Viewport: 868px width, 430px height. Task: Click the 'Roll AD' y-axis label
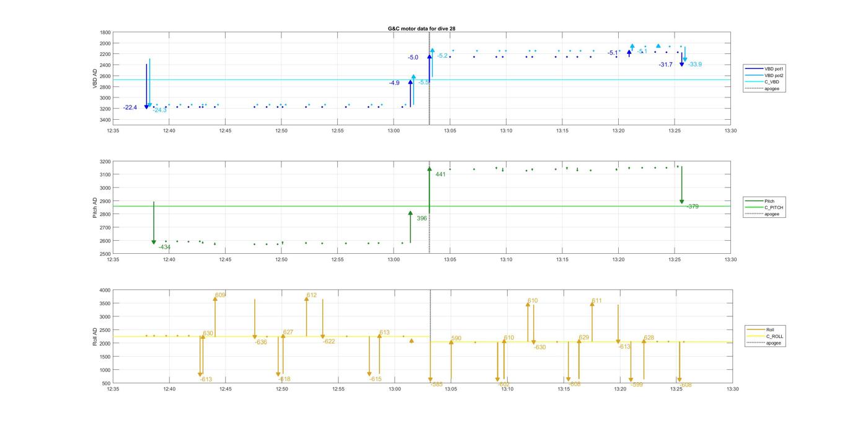tap(95, 336)
